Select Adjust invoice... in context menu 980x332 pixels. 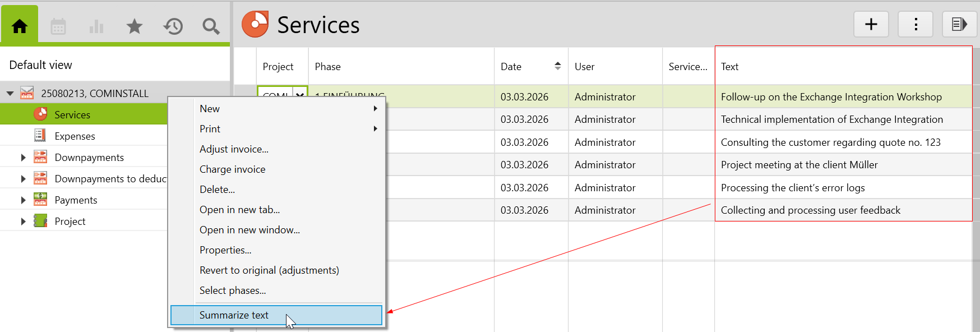[x=234, y=149]
